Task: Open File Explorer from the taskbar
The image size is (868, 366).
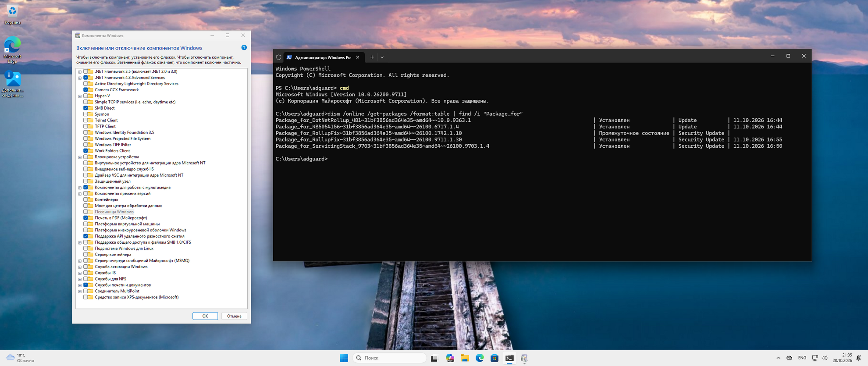Action: pos(465,358)
